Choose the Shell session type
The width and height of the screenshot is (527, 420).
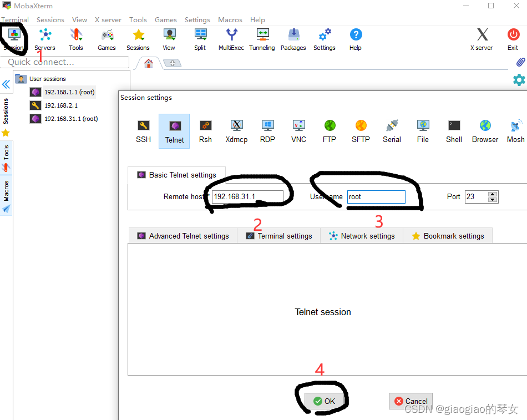pos(454,131)
